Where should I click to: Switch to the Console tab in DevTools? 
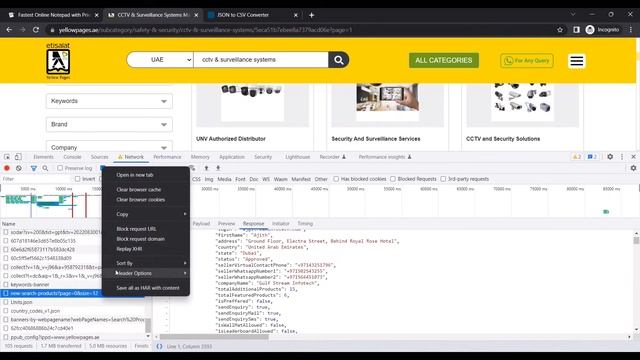tap(72, 157)
